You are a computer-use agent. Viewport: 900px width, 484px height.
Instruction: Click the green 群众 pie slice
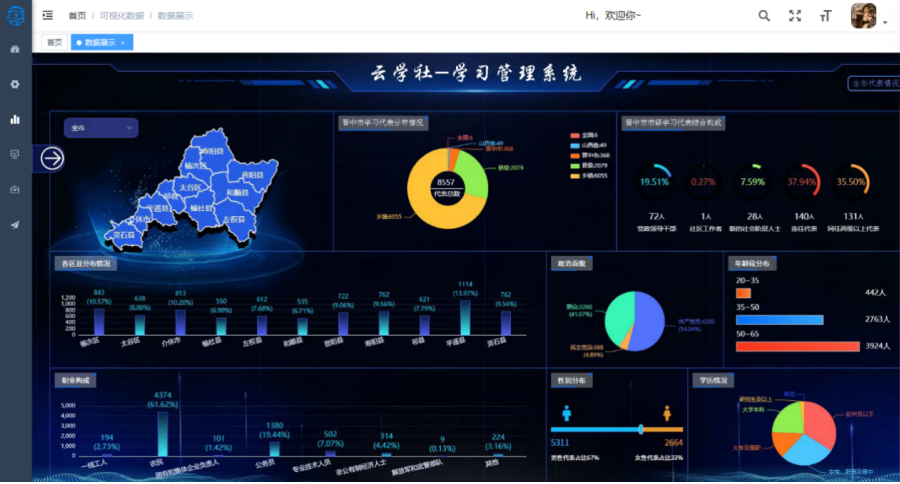coord(619,317)
